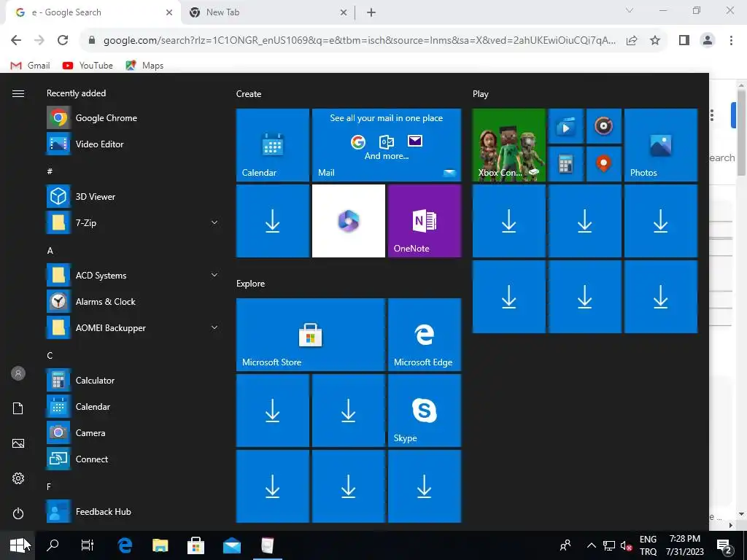
Task: Open the small Calculator tile in Play group
Action: pyautogui.click(x=566, y=164)
